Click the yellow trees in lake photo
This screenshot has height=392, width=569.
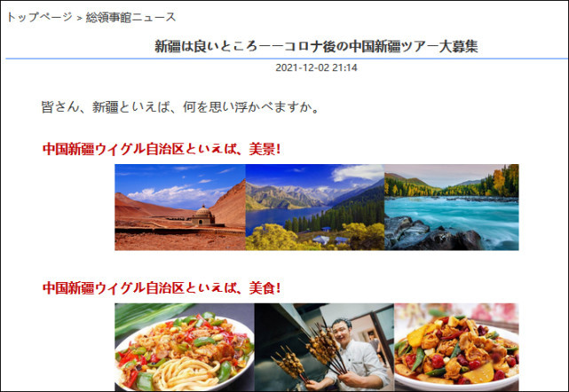272,237
